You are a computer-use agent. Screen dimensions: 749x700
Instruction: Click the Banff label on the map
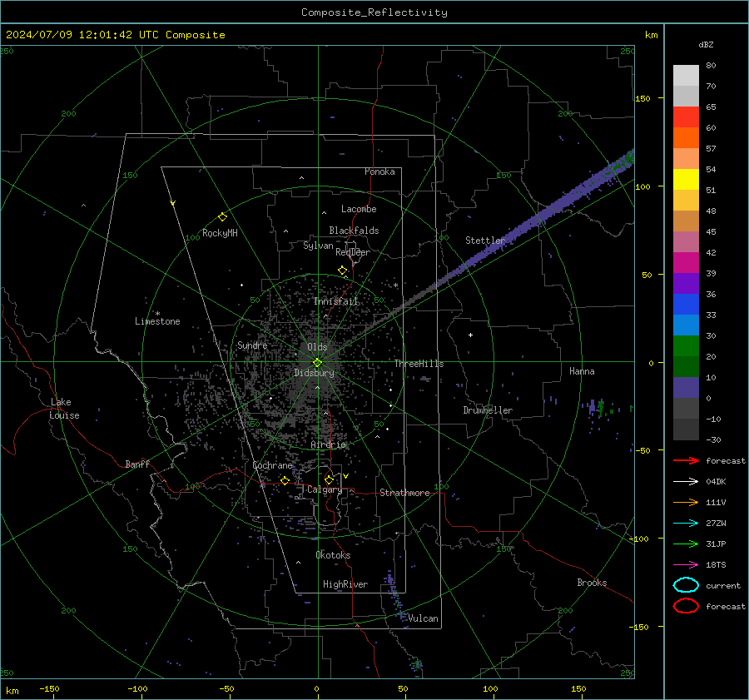(x=137, y=464)
